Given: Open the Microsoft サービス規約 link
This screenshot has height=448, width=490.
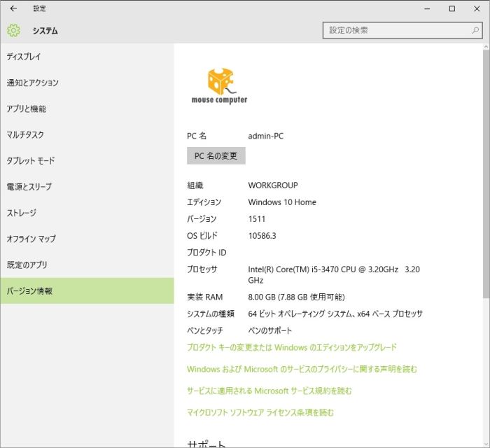Looking at the screenshot, I should (269, 391).
